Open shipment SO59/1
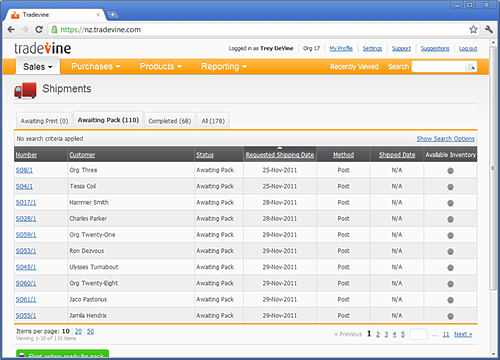500x360 pixels. coord(26,235)
